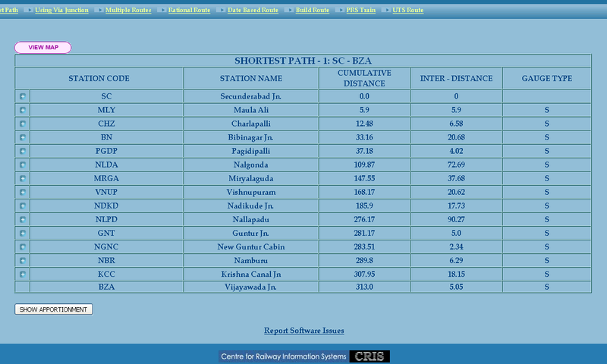Select the GNT station code cell
This screenshot has height=364, width=607.
point(106,234)
